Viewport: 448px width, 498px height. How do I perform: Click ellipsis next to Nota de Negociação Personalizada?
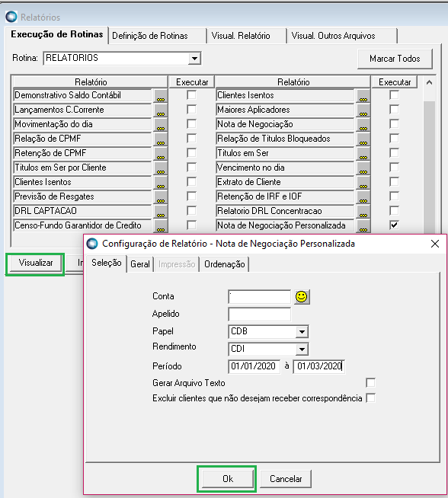[363, 225]
